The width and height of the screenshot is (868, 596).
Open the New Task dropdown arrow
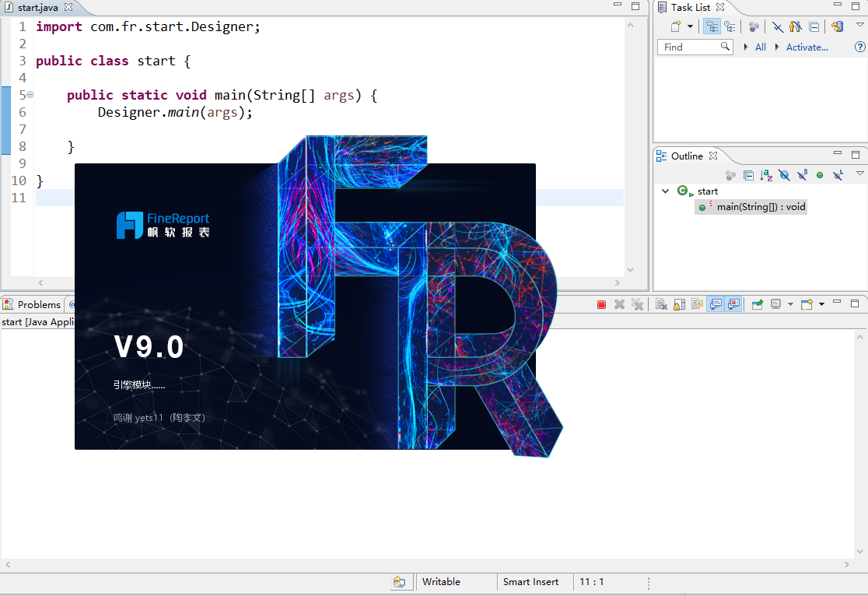tap(690, 26)
